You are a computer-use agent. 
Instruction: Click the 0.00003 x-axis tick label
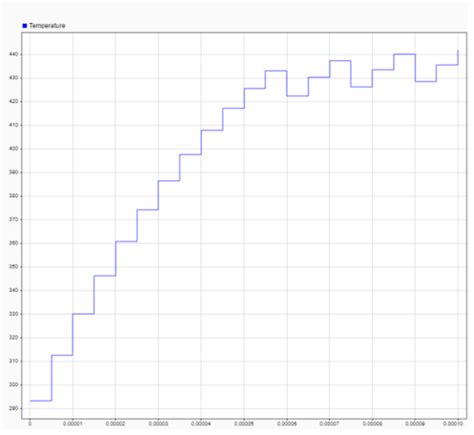coord(158,424)
